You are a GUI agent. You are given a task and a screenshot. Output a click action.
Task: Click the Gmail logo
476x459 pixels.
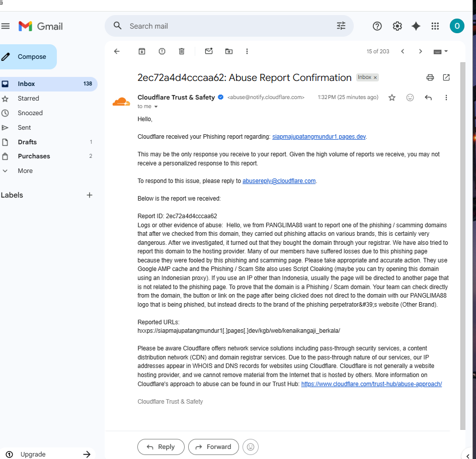pyautogui.click(x=40, y=26)
